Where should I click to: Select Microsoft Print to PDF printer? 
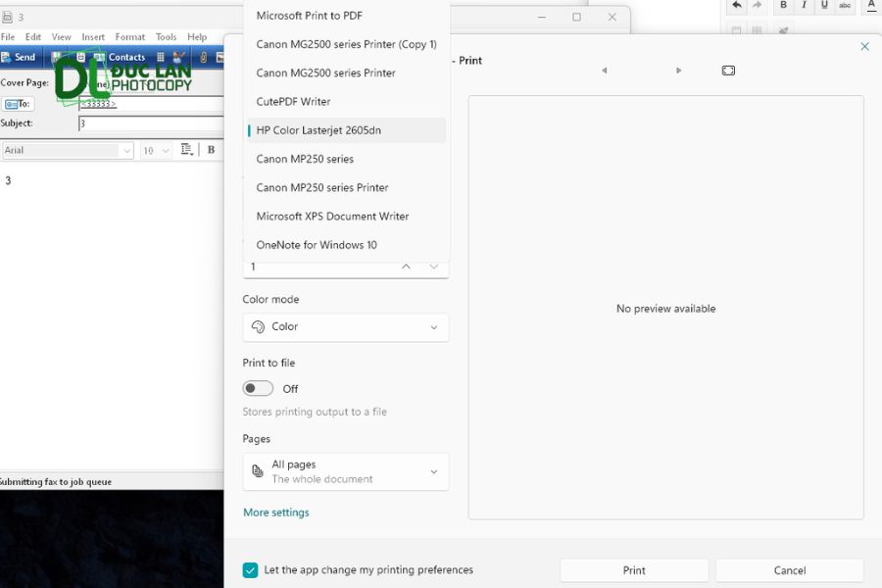tap(346, 16)
